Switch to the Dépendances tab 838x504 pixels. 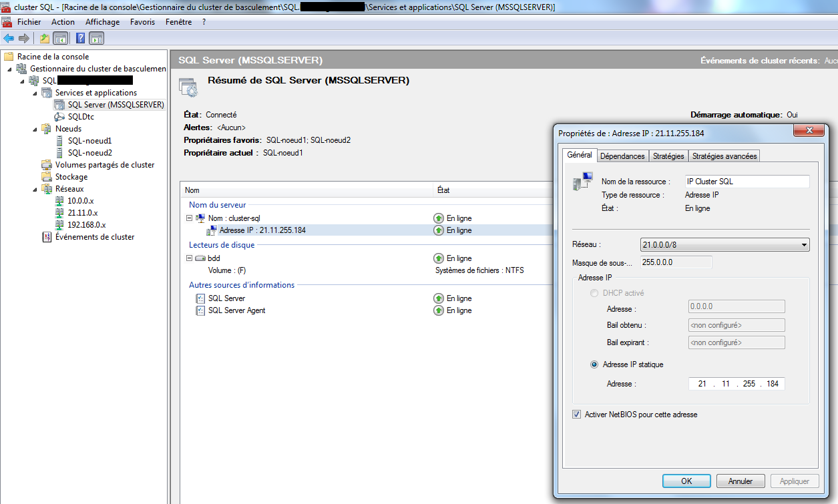[622, 156]
